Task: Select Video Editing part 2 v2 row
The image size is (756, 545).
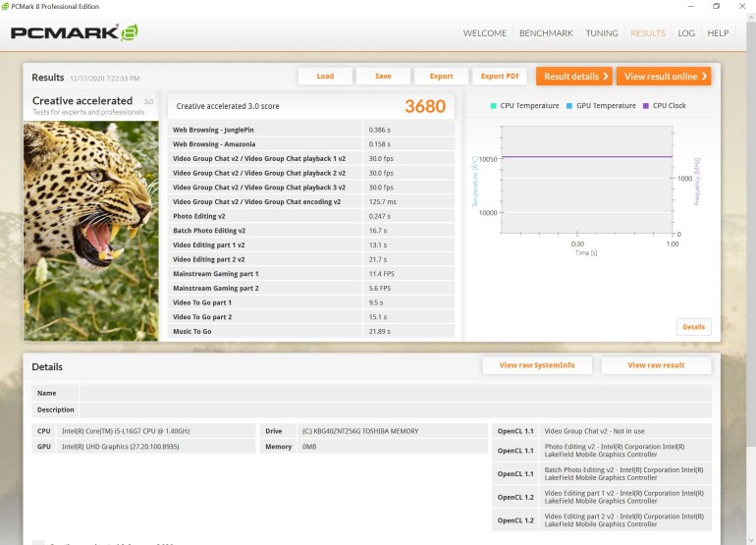Action: (x=311, y=259)
